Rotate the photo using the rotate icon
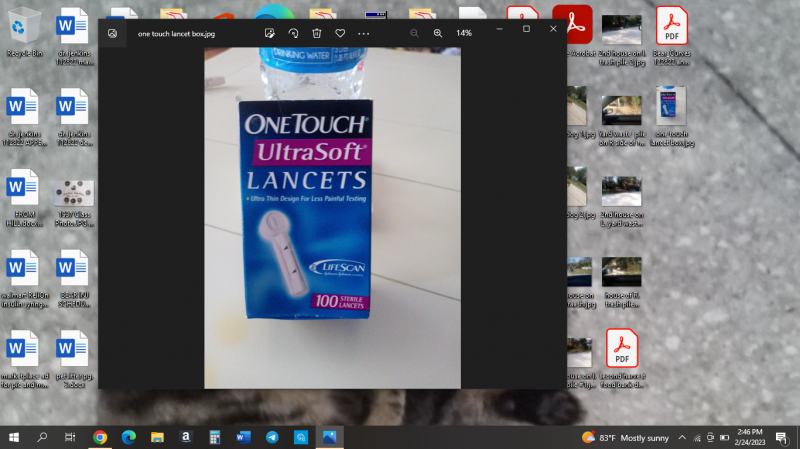 coord(293,33)
